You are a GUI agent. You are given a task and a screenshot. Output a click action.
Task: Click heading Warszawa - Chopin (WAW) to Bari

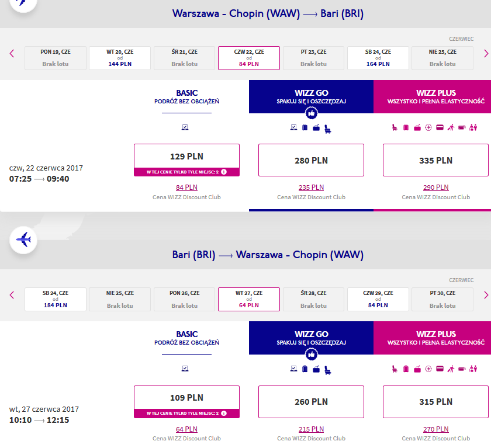[x=268, y=13]
